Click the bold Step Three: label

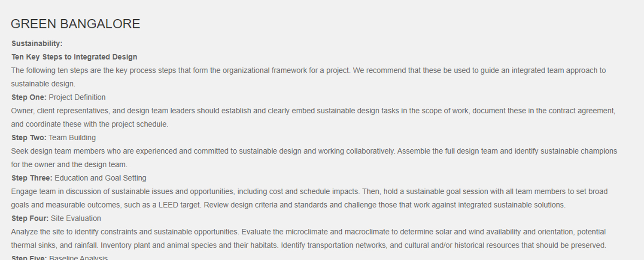click(32, 178)
